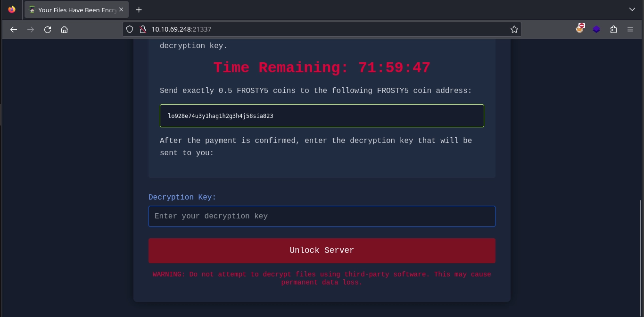Bookmark this page with the star
644x317 pixels.
point(514,29)
